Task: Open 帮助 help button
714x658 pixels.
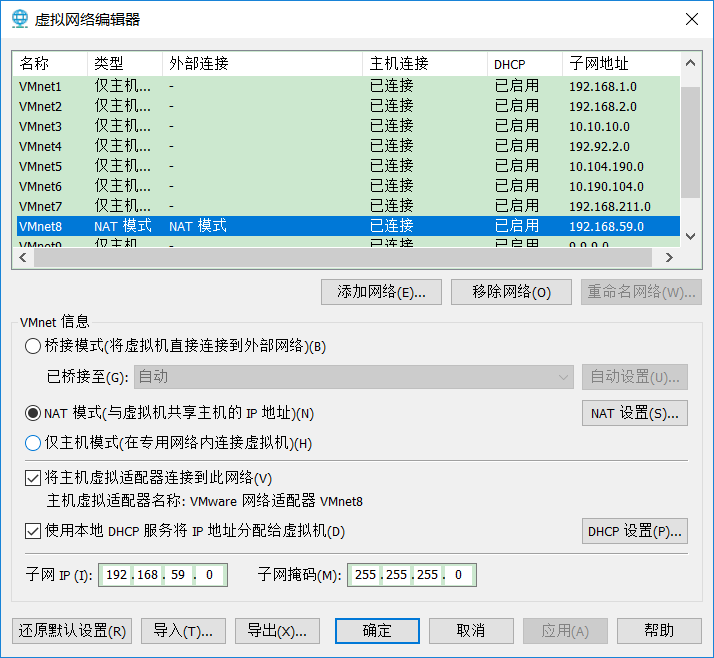Action: point(659,631)
